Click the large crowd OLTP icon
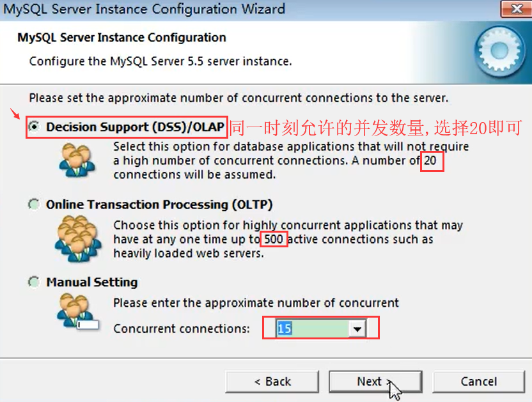The width and height of the screenshot is (532, 402). tap(79, 238)
